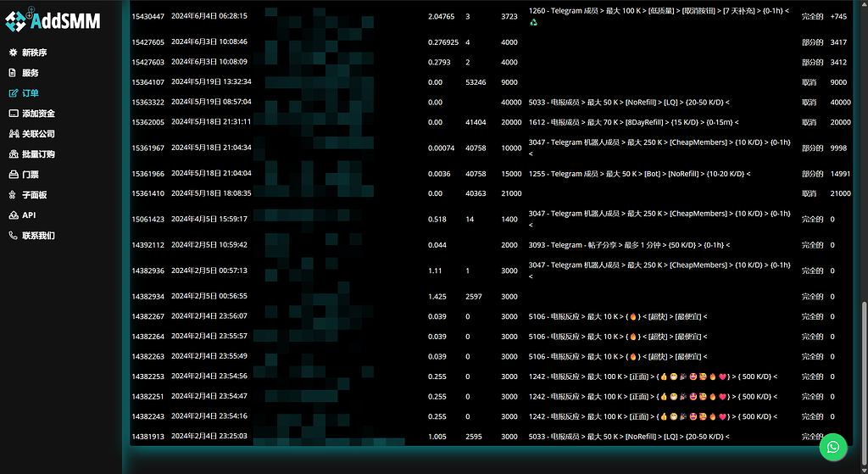
Task: Click the card icon beside 添加资金
Action: (x=14, y=113)
